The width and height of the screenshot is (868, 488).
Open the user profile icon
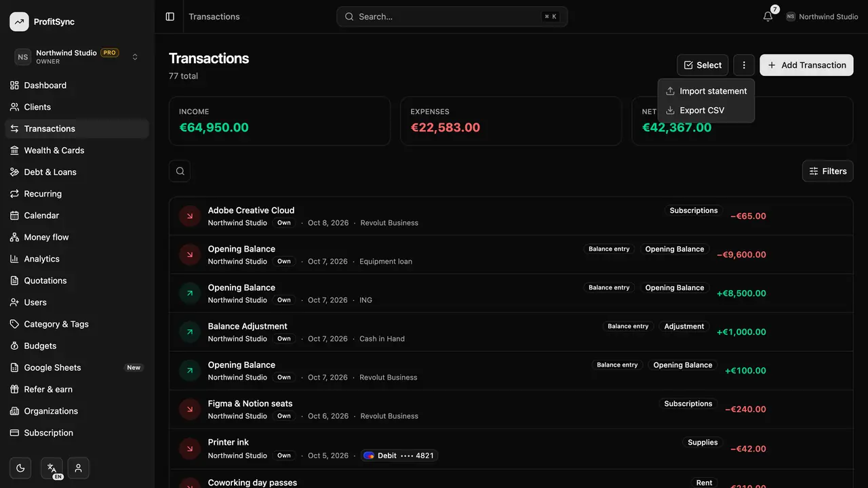pyautogui.click(x=79, y=468)
